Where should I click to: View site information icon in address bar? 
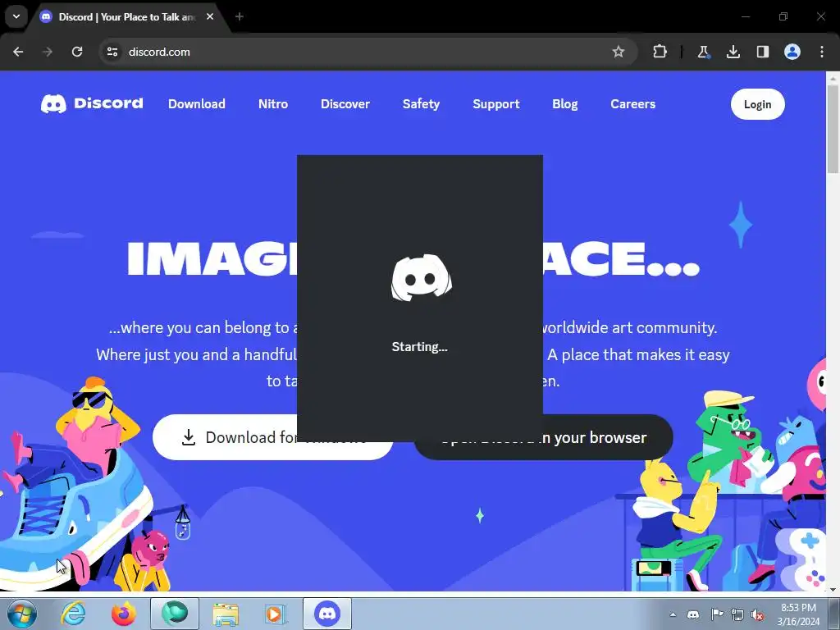(x=112, y=52)
